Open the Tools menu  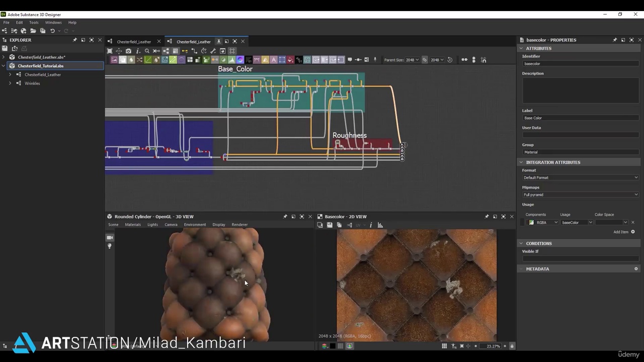click(34, 22)
